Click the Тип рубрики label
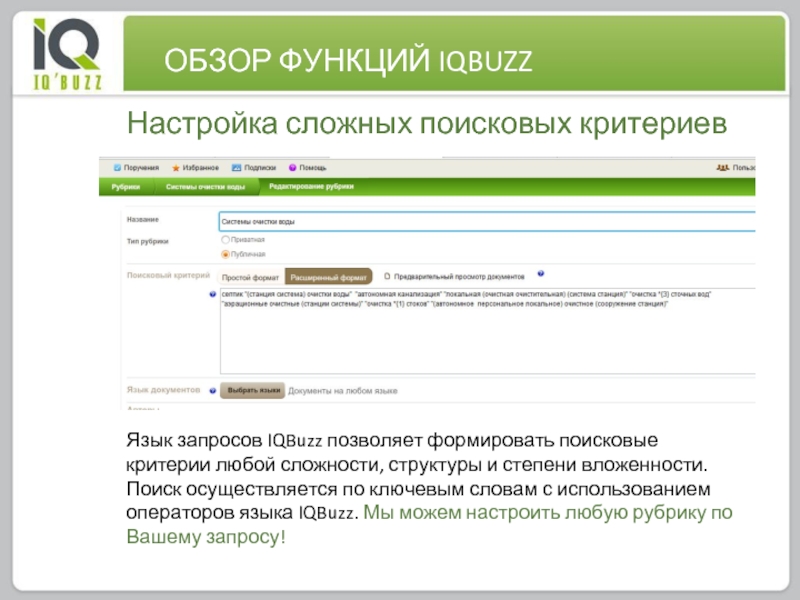Viewport: 800px width, 600px height. point(147,241)
